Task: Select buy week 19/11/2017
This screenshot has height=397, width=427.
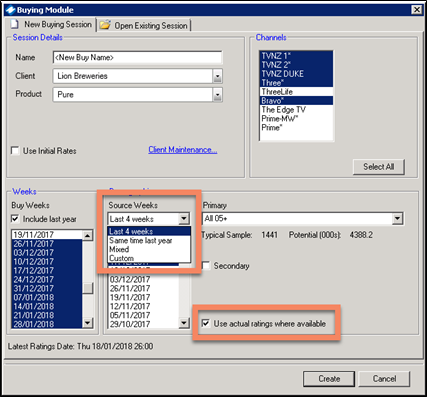Action: [47, 235]
